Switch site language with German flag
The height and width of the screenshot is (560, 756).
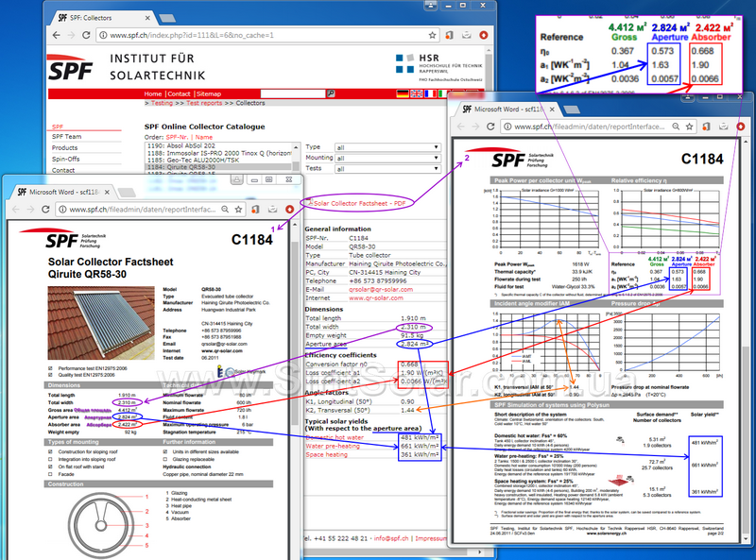click(x=403, y=93)
